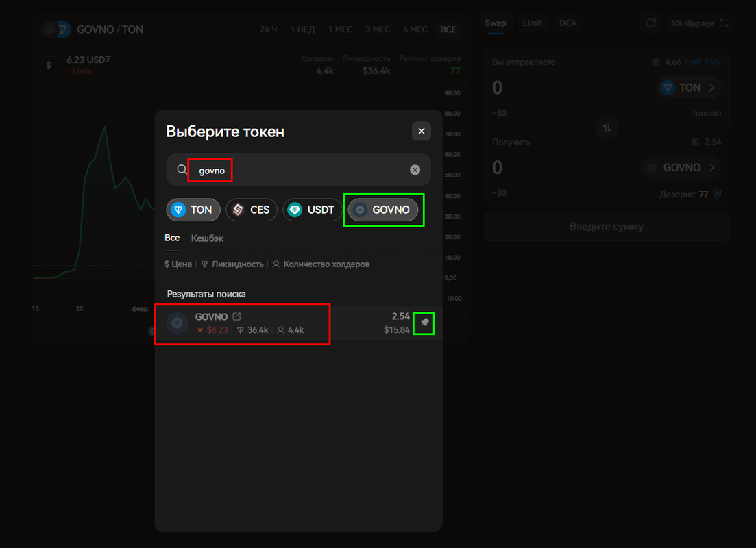Open the Limit tab
The height and width of the screenshot is (548, 756).
[533, 23]
